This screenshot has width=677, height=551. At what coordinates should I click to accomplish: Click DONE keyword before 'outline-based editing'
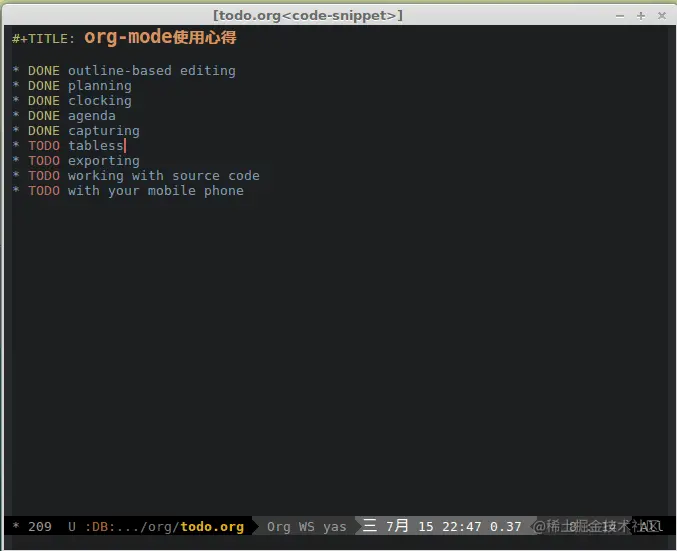click(x=44, y=71)
